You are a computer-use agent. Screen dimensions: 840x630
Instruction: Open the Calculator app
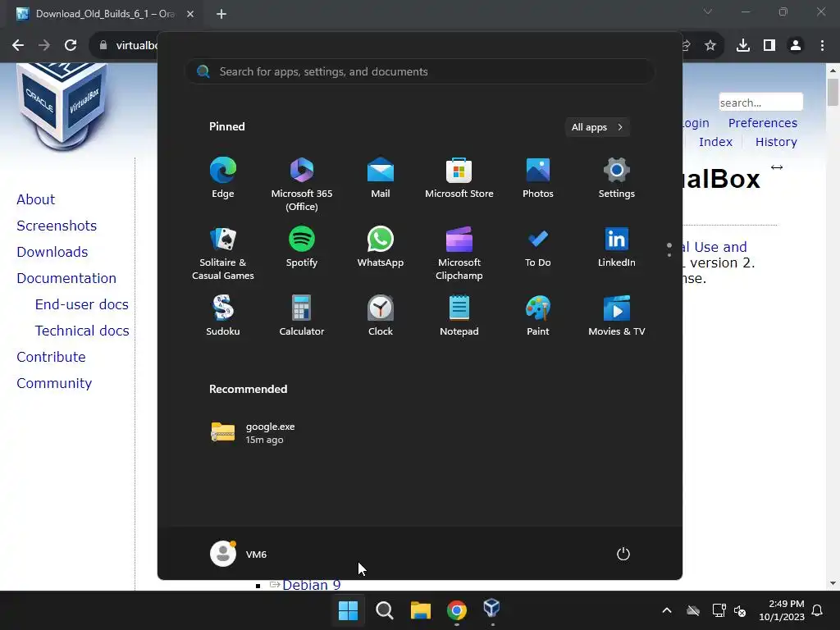302,316
